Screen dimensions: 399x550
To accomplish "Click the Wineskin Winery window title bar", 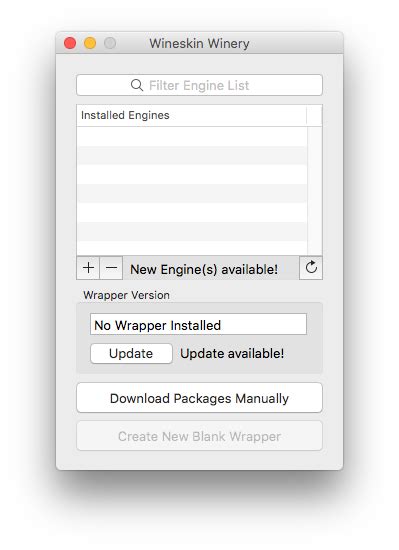I will click(199, 43).
